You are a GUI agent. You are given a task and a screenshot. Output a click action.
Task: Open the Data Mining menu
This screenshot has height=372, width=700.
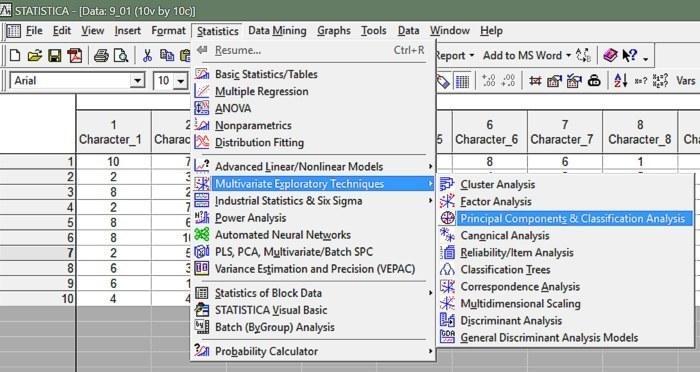click(277, 31)
